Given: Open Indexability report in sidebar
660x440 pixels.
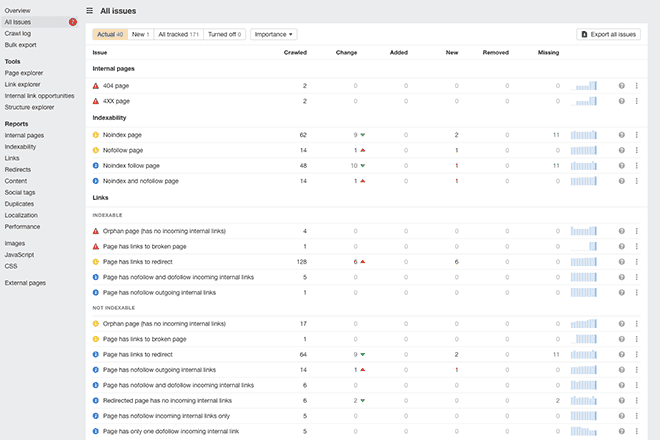Looking at the screenshot, I should (20, 147).
